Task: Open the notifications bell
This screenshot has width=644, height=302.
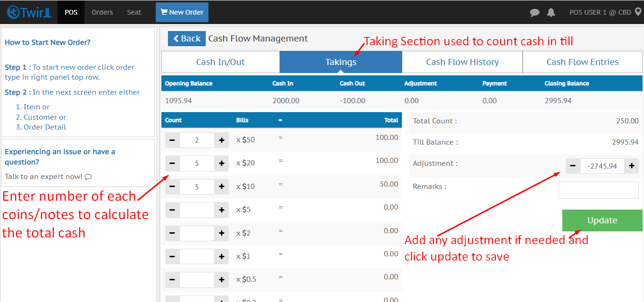Action: point(551,13)
